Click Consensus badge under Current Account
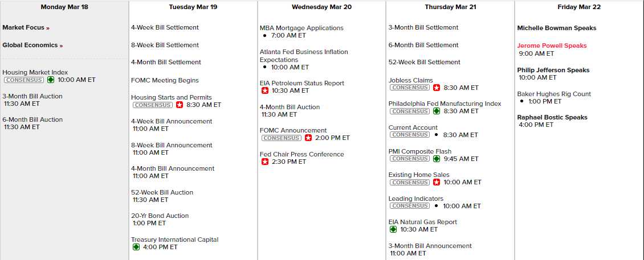 point(409,135)
